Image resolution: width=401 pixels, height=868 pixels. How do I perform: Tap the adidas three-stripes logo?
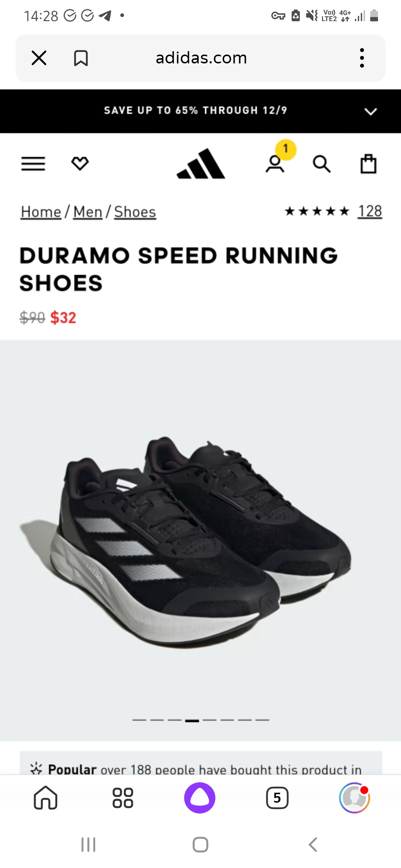201,164
